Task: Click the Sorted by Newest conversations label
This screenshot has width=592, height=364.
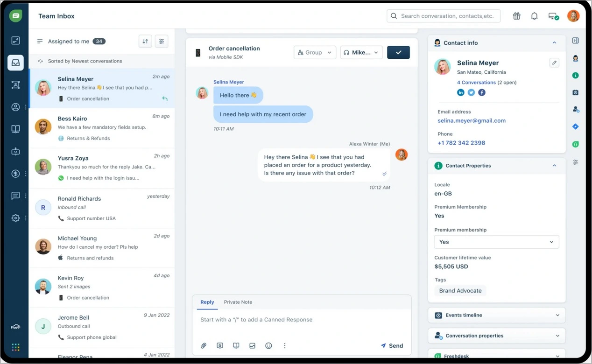Action: pyautogui.click(x=85, y=61)
